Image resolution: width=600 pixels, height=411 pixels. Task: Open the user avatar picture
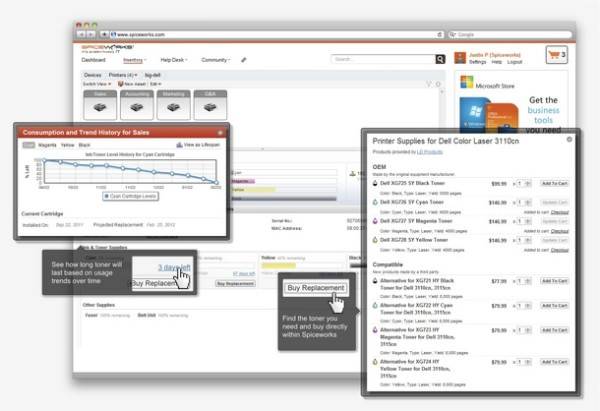click(x=460, y=58)
